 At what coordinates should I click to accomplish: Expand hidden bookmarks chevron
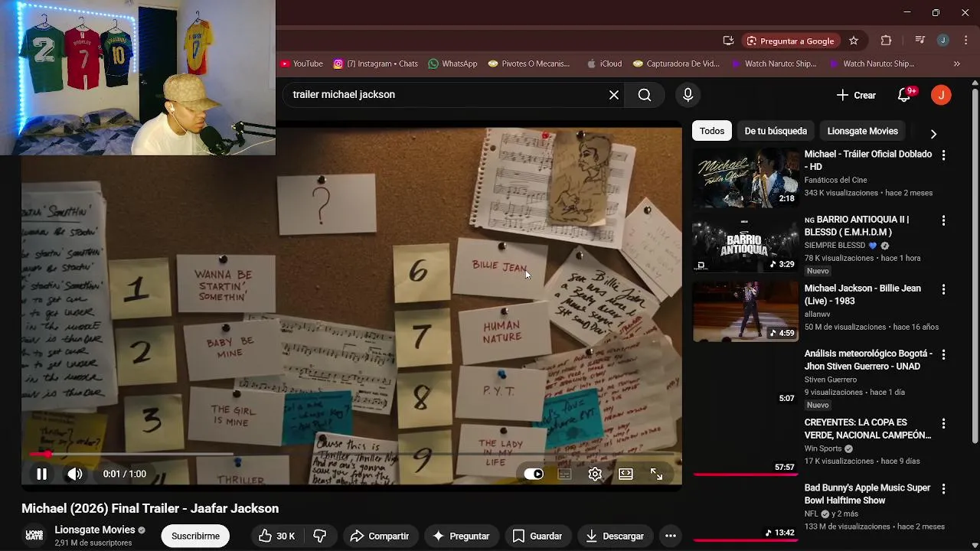(x=956, y=64)
